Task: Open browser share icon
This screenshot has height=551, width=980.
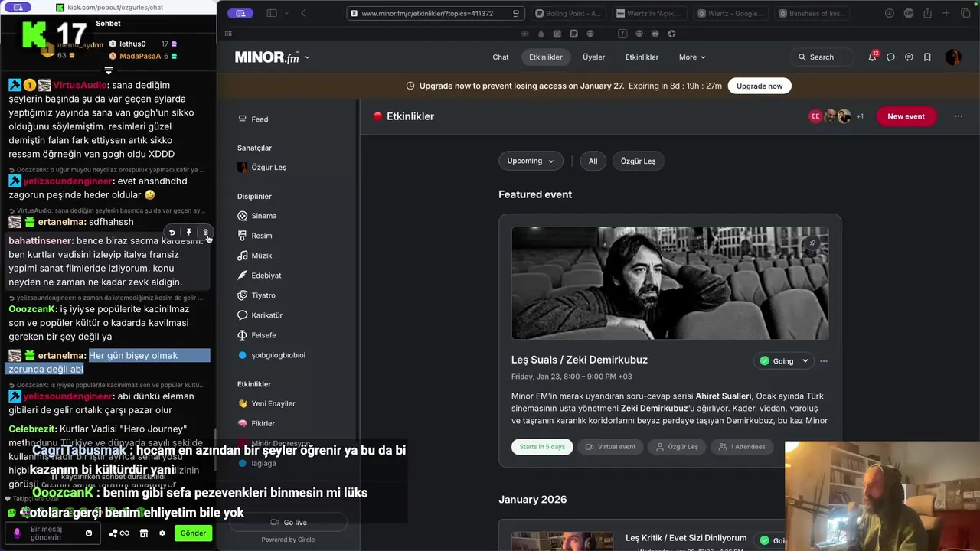Action: coord(927,13)
